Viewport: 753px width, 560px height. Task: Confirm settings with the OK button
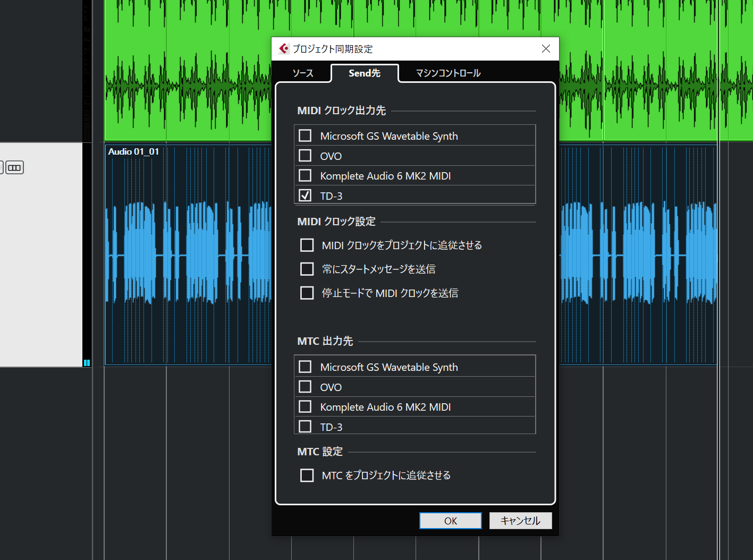(x=451, y=521)
